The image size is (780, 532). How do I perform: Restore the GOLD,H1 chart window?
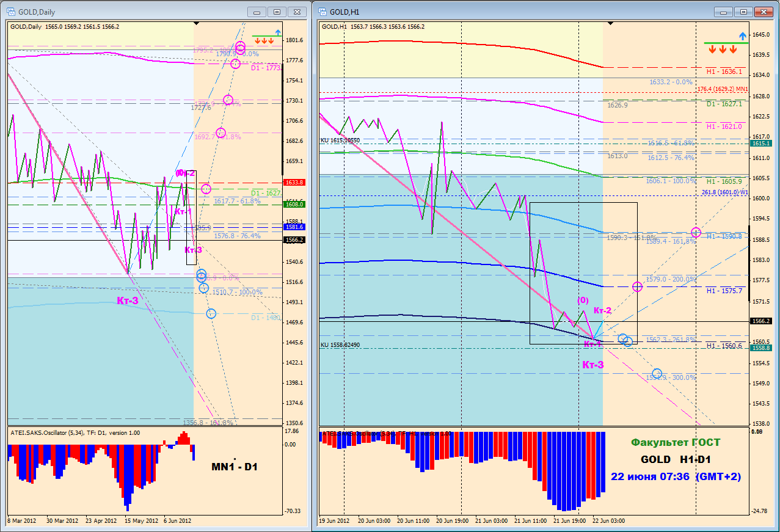click(x=744, y=12)
